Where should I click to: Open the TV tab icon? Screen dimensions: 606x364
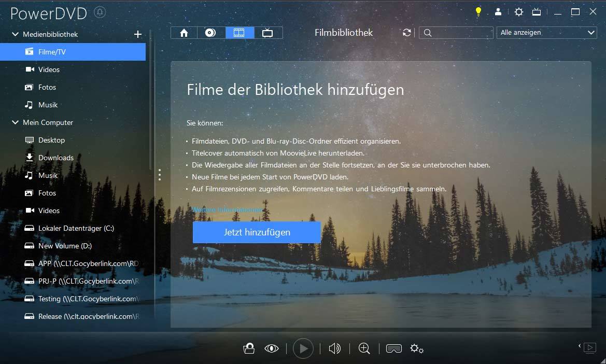tap(268, 33)
